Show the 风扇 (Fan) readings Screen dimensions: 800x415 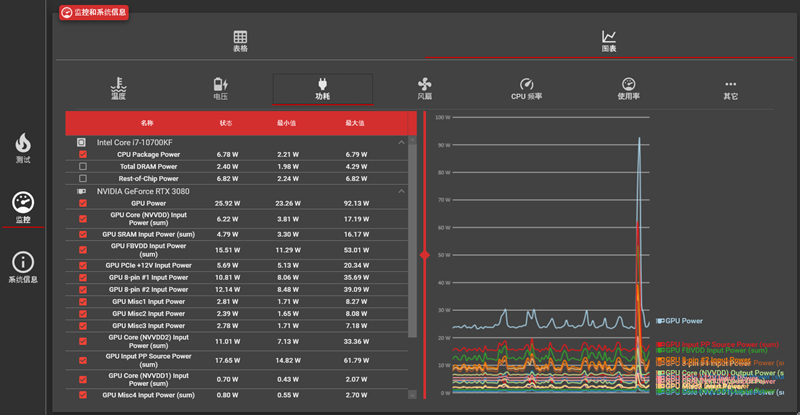(424, 89)
